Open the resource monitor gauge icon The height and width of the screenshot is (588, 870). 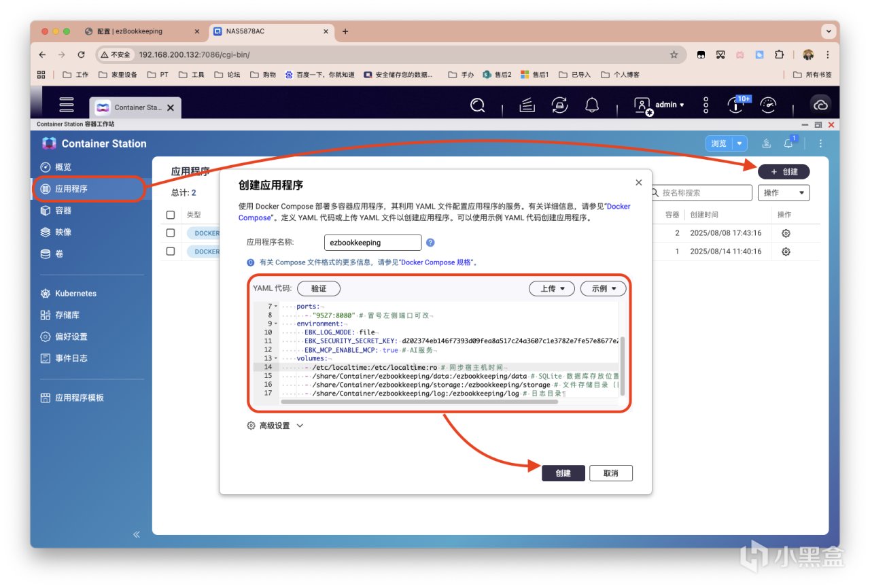768,105
